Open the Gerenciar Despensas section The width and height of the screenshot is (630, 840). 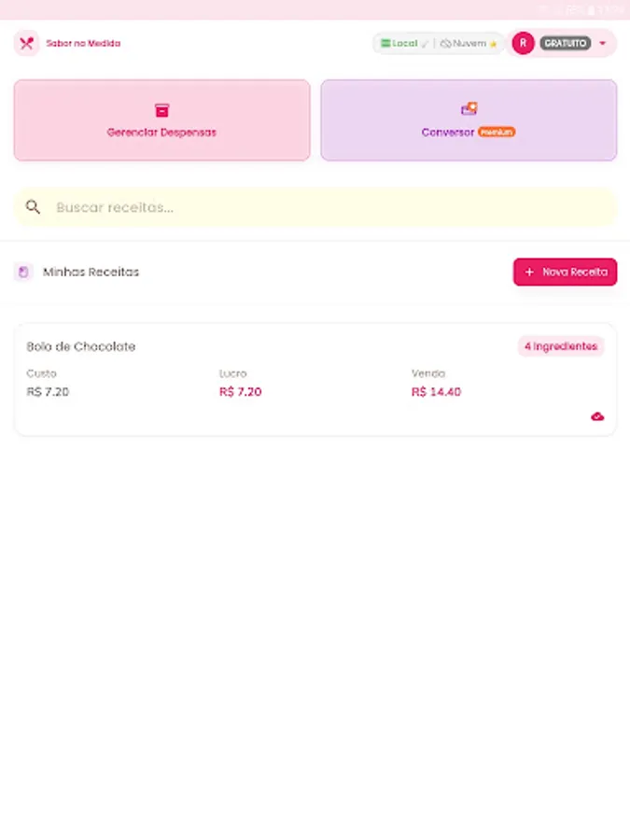pos(161,120)
